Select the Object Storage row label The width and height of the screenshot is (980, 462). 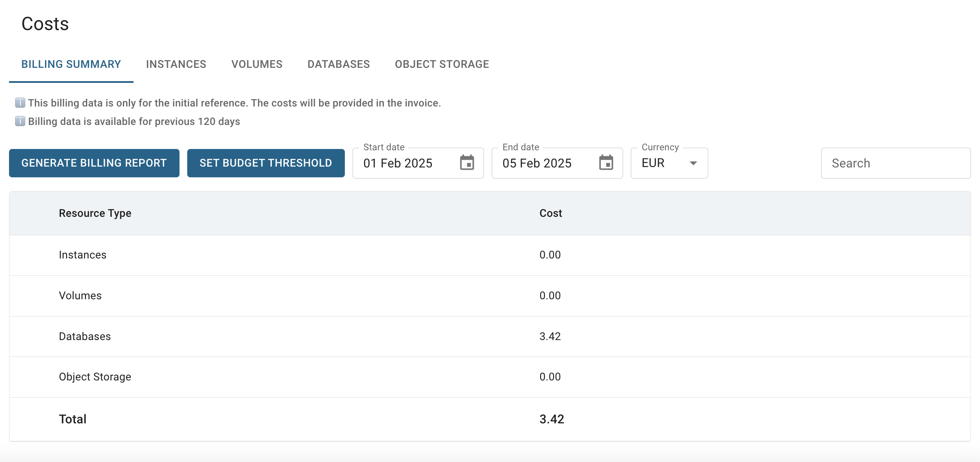point(95,377)
